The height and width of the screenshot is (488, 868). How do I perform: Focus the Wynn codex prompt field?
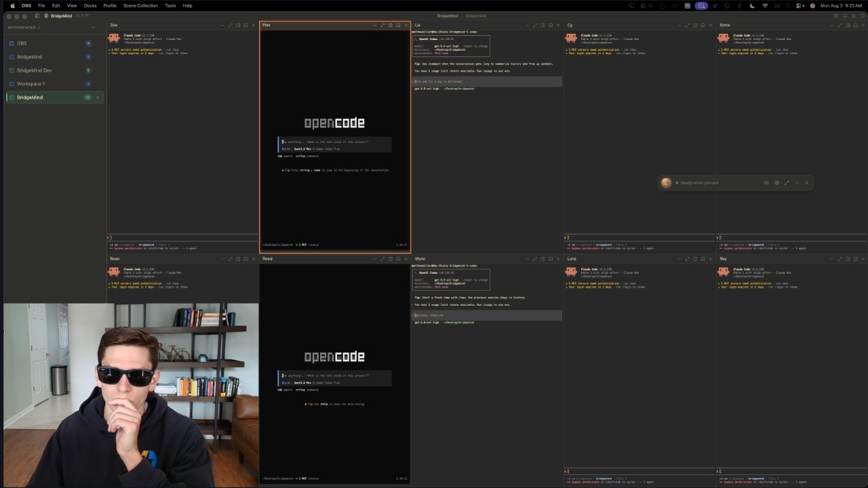tap(487, 315)
